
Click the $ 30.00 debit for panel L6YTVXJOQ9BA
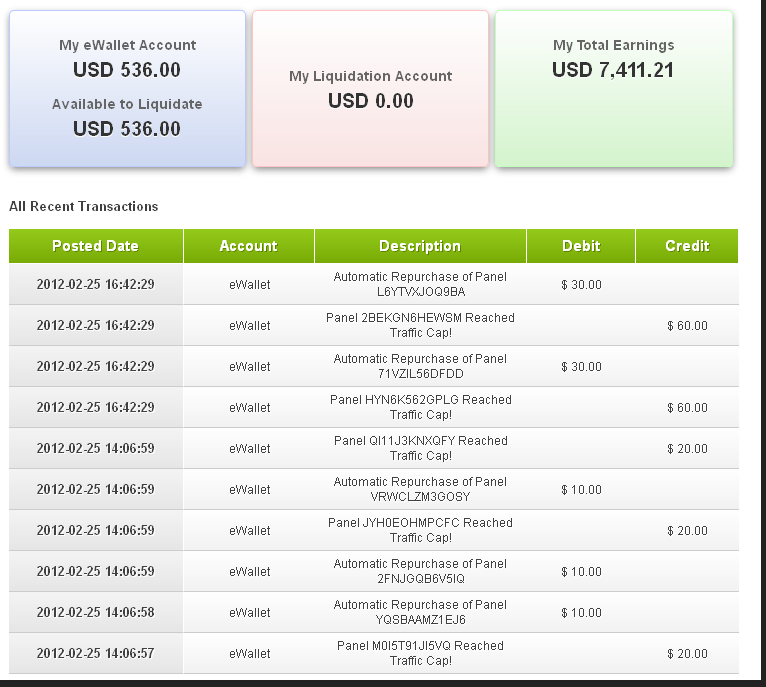point(581,285)
